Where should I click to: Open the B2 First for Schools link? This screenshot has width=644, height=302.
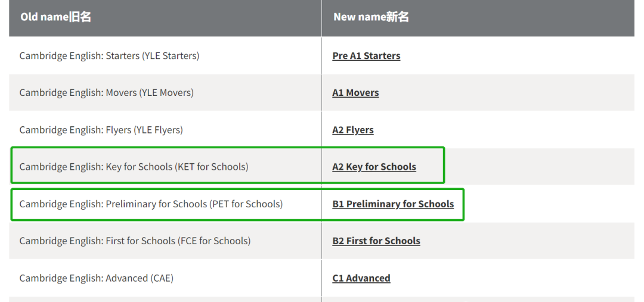pyautogui.click(x=376, y=241)
